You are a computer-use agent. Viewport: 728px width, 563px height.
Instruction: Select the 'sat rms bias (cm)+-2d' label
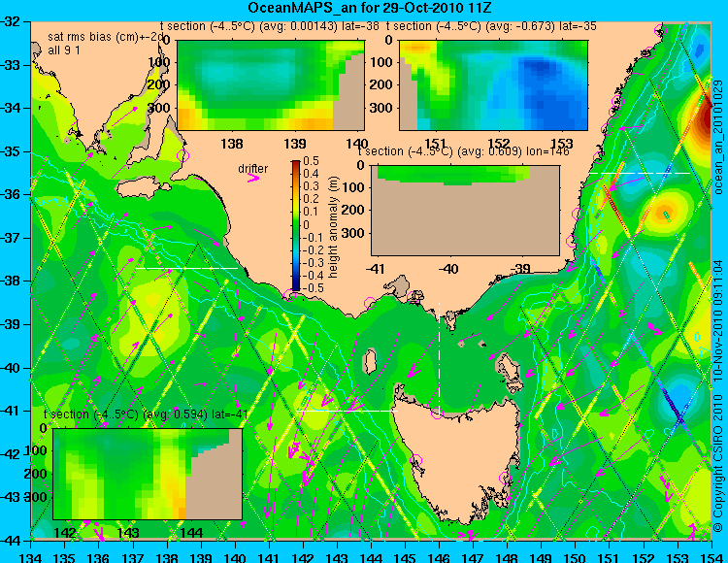point(105,38)
